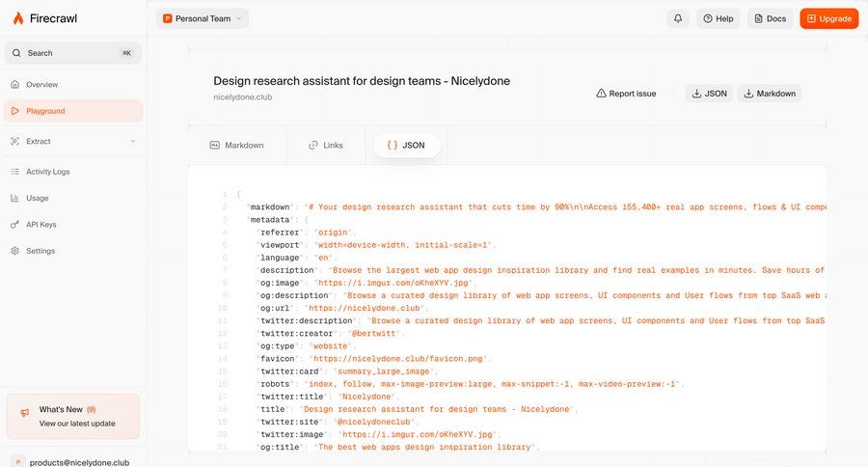Open Playground in the sidebar
Viewport: 868px width, 467px height.
[72, 111]
